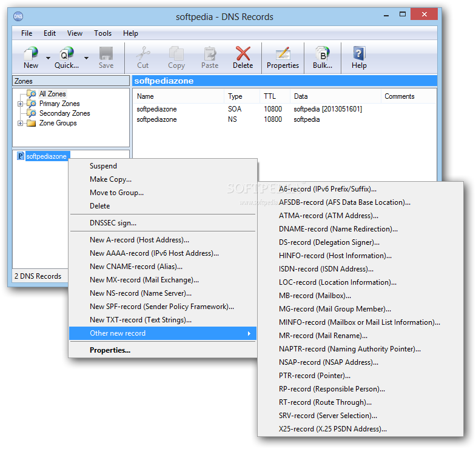Select New CNAME-record (Alias)...
This screenshot has width=476, height=449.
click(163, 267)
